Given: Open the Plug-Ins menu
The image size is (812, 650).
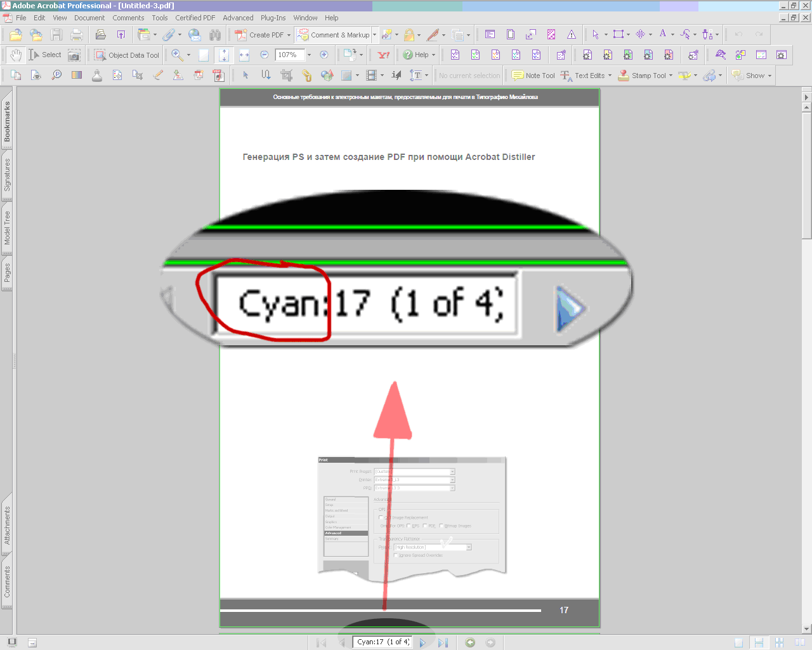Looking at the screenshot, I should coord(273,18).
